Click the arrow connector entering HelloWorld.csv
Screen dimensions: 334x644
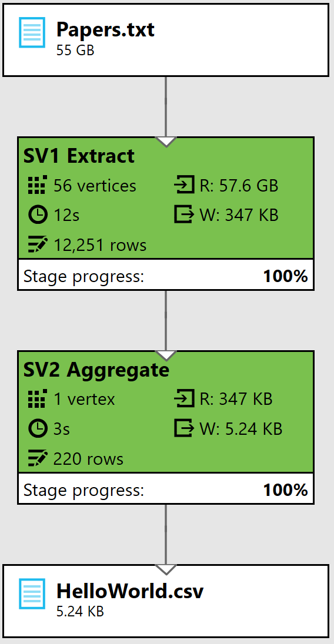click(166, 569)
